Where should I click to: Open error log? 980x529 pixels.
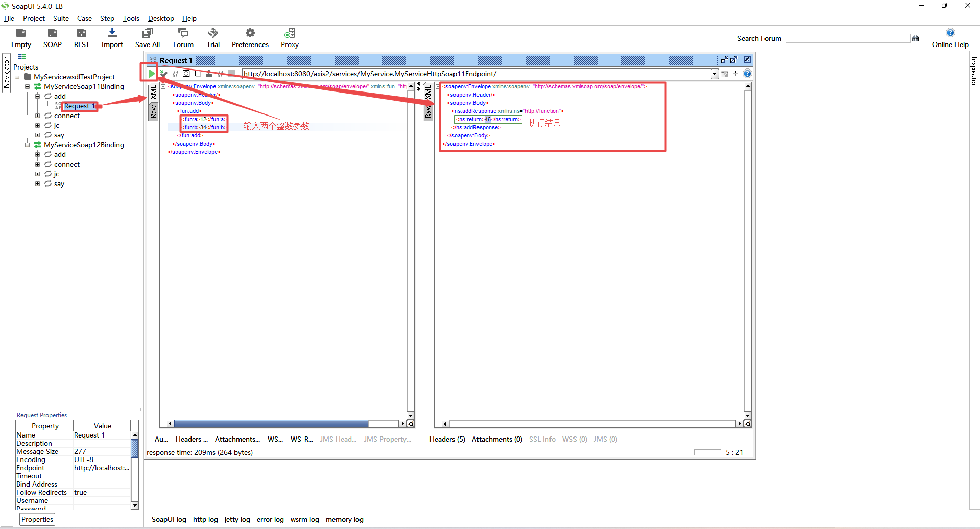[x=270, y=519]
